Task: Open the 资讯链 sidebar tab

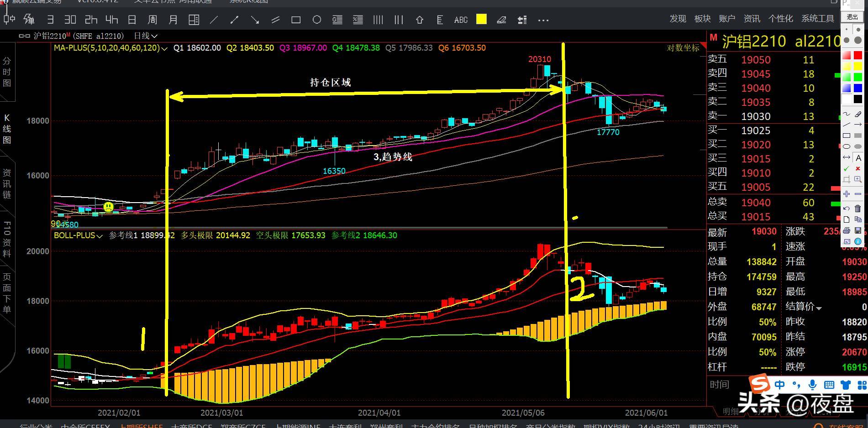Action: pos(7,183)
